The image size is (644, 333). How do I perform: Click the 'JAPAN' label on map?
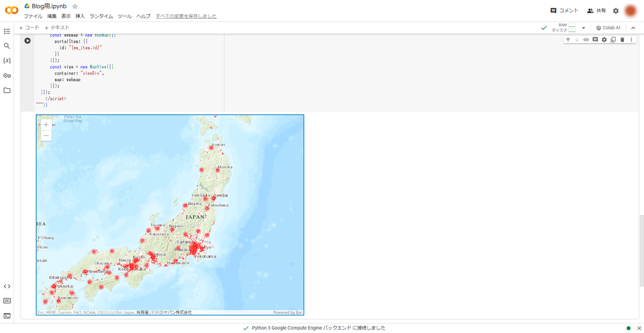(x=195, y=216)
